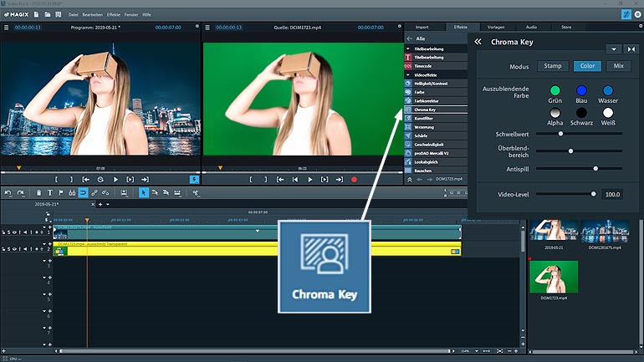This screenshot has height=362, width=644.
Task: Open the Chroma Key effect icon in list
Action: coord(408,110)
